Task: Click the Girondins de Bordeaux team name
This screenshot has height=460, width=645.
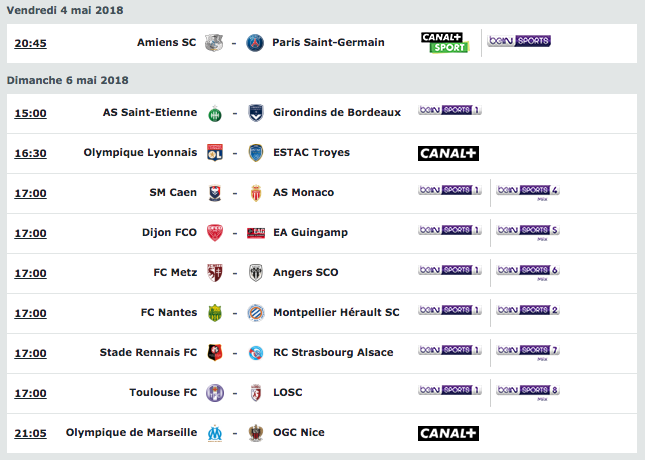Action: click(337, 112)
